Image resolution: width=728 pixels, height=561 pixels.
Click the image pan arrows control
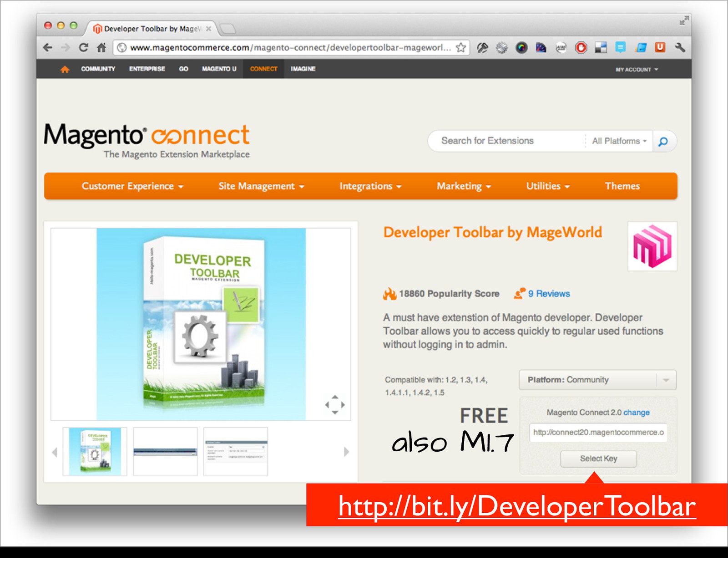[334, 405]
